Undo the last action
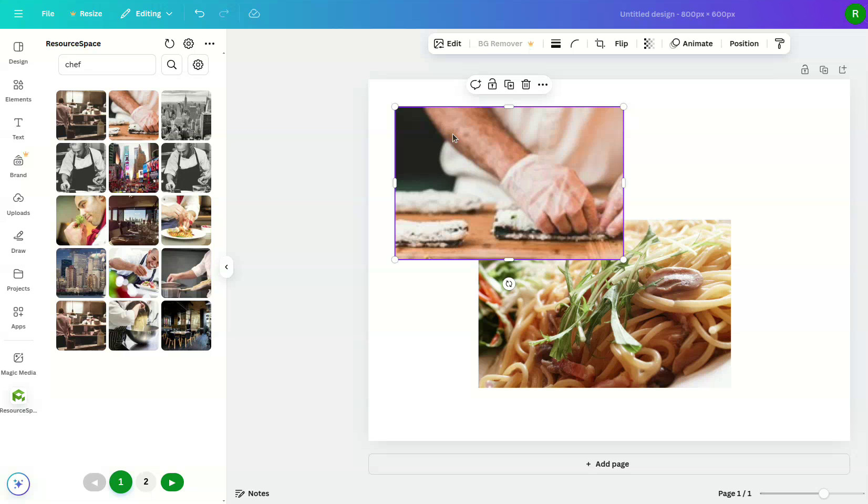The image size is (868, 504). pyautogui.click(x=199, y=14)
